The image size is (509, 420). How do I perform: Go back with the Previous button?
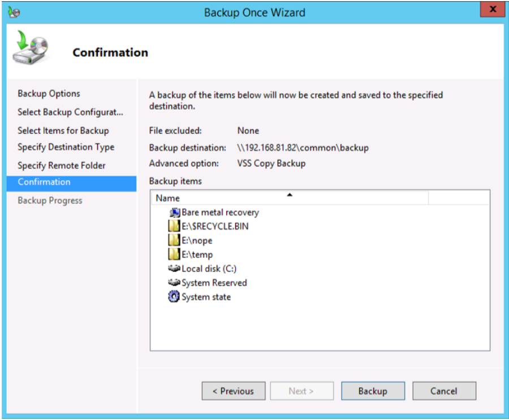(x=233, y=391)
